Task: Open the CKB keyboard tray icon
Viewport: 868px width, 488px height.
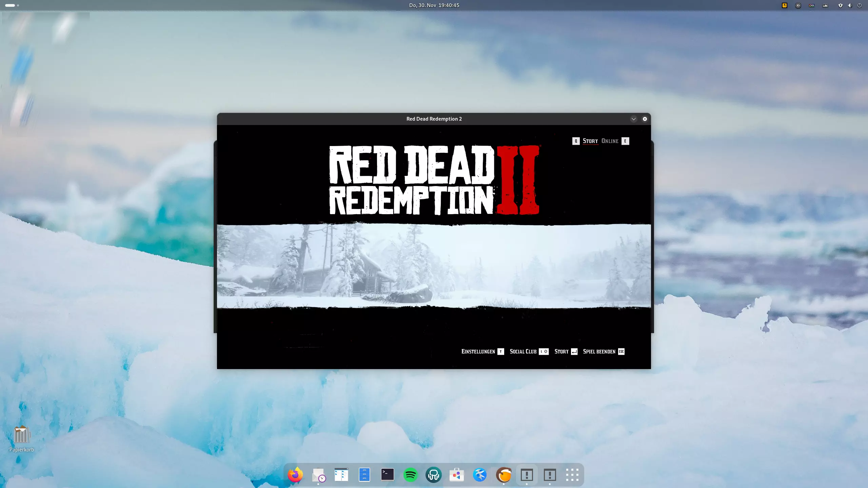Action: click(x=812, y=5)
